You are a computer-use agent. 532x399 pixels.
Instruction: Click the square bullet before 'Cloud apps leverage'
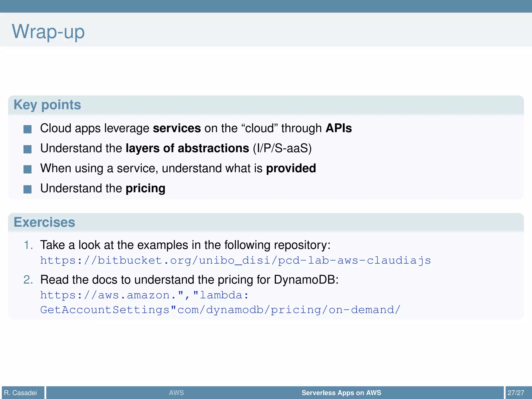tap(28, 129)
